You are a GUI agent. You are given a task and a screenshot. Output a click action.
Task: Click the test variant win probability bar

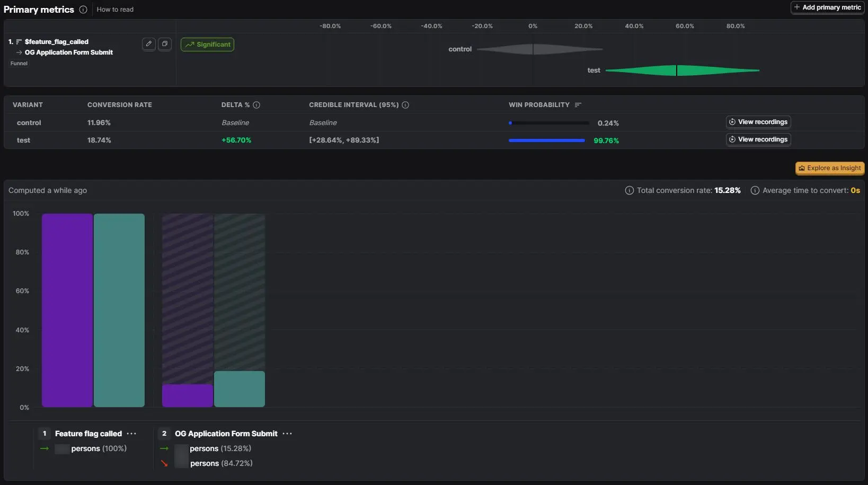pyautogui.click(x=547, y=140)
